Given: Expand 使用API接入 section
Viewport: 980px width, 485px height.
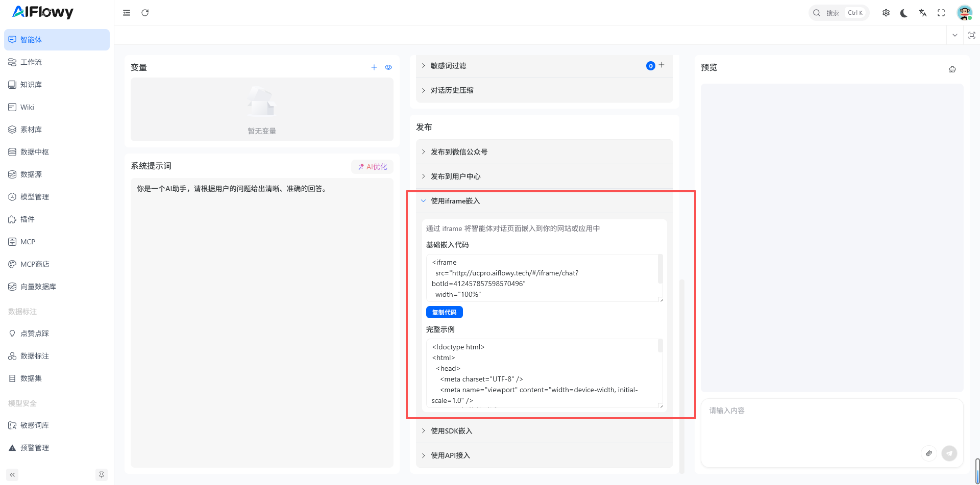Looking at the screenshot, I should coord(545,455).
